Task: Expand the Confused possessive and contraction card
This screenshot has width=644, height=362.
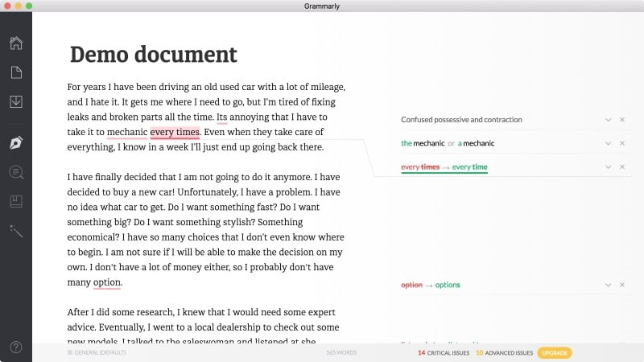Action: (608, 120)
